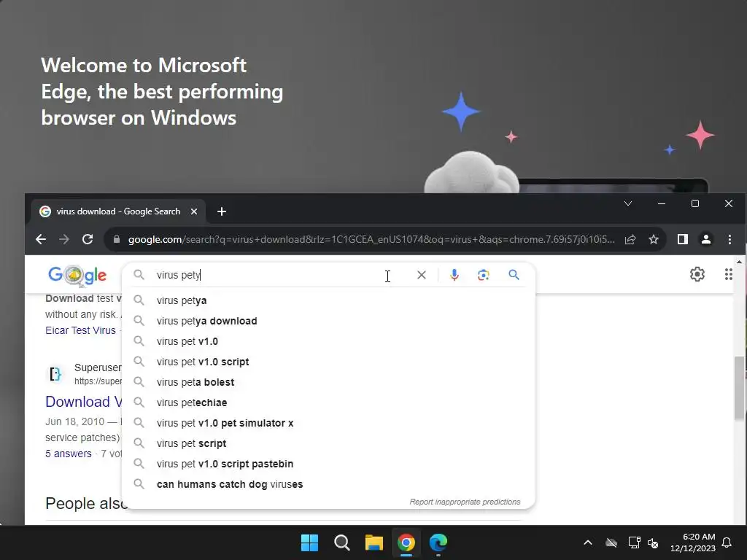Choose the 'virus petya download' suggestion
Viewport: 747px width, 560px height.
329,321
